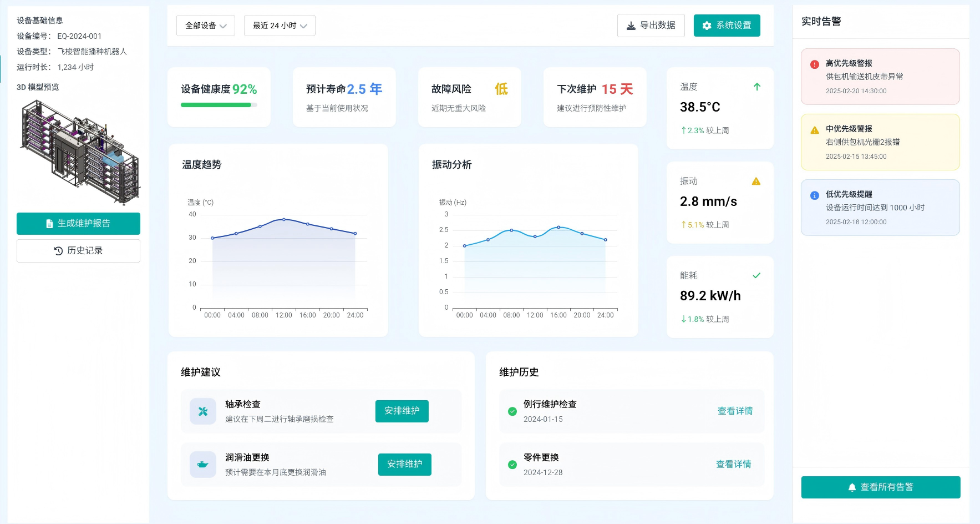Expand the 最近 24 小时 time range dropdown
The height and width of the screenshot is (524, 980).
(280, 26)
